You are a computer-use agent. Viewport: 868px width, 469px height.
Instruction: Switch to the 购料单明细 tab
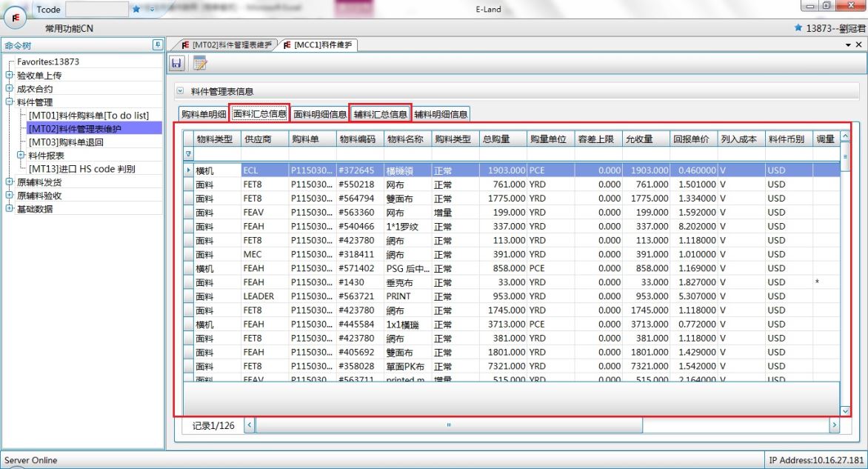pyautogui.click(x=204, y=114)
